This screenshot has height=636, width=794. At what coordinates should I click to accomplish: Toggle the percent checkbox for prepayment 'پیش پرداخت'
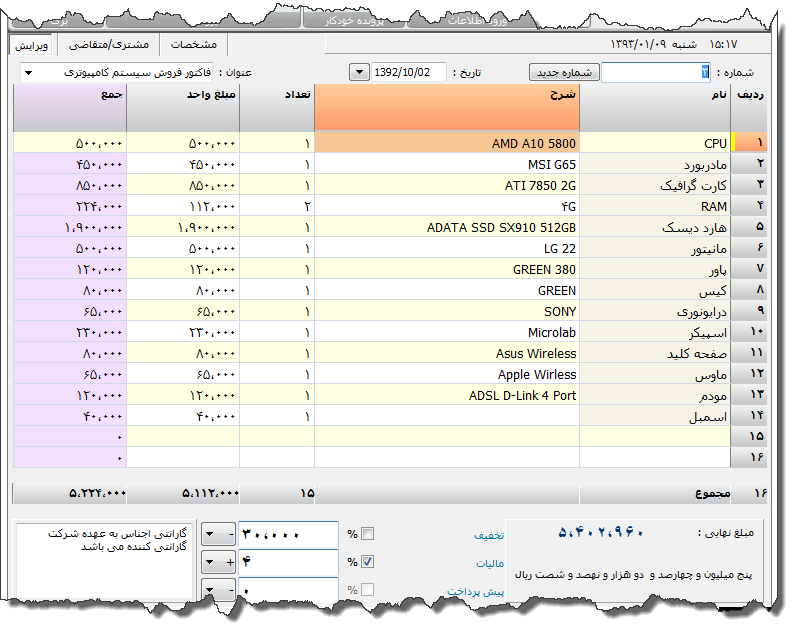click(x=367, y=590)
